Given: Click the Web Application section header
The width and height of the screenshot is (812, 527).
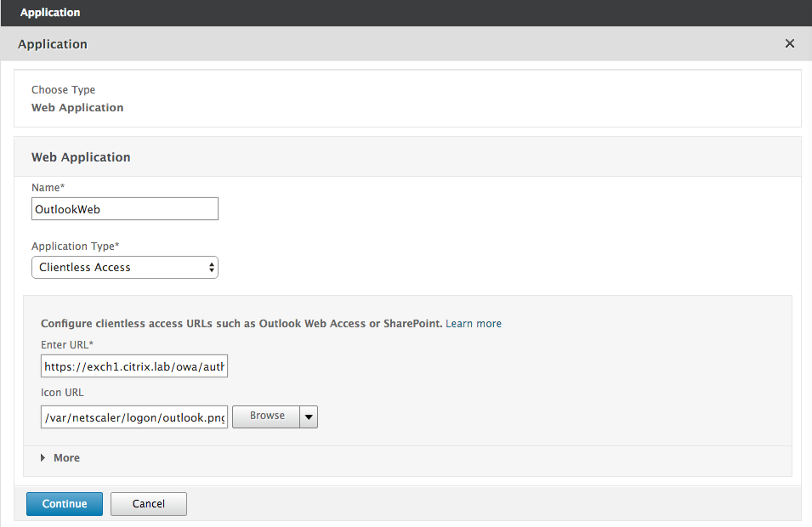Looking at the screenshot, I should click(x=81, y=157).
